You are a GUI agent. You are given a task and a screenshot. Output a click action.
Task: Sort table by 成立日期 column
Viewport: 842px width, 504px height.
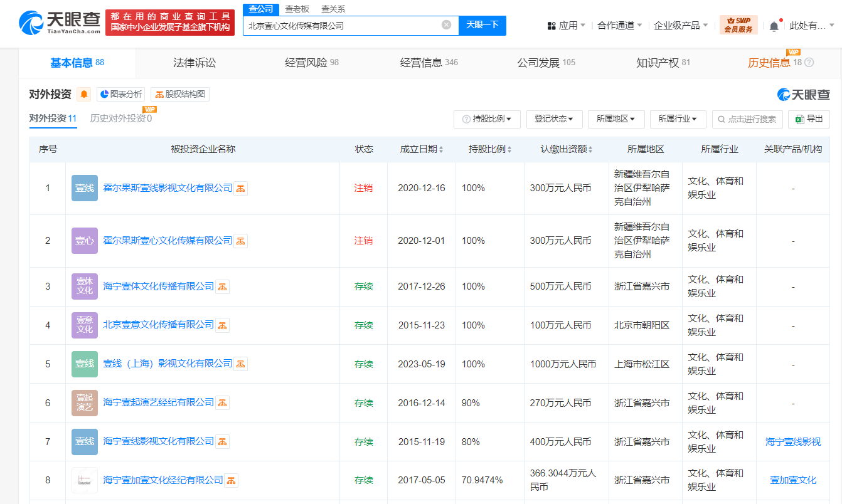(422, 149)
